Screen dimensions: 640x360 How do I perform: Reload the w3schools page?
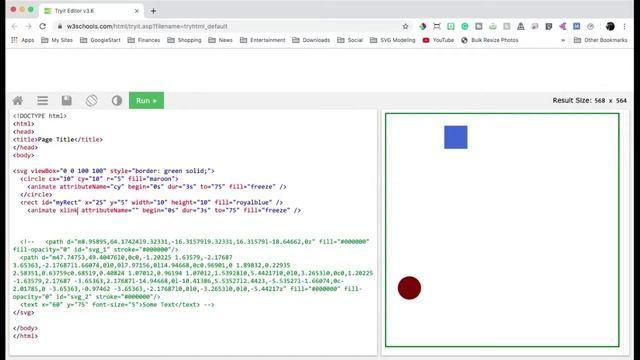42,26
